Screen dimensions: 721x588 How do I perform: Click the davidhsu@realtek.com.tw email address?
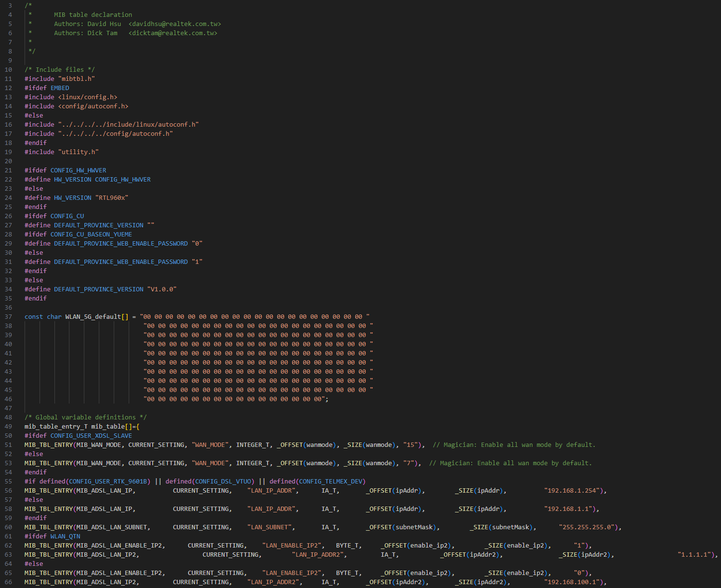(174, 24)
